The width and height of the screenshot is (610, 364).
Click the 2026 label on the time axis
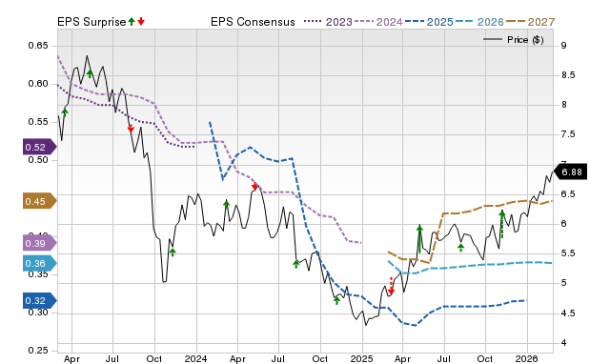point(526,358)
